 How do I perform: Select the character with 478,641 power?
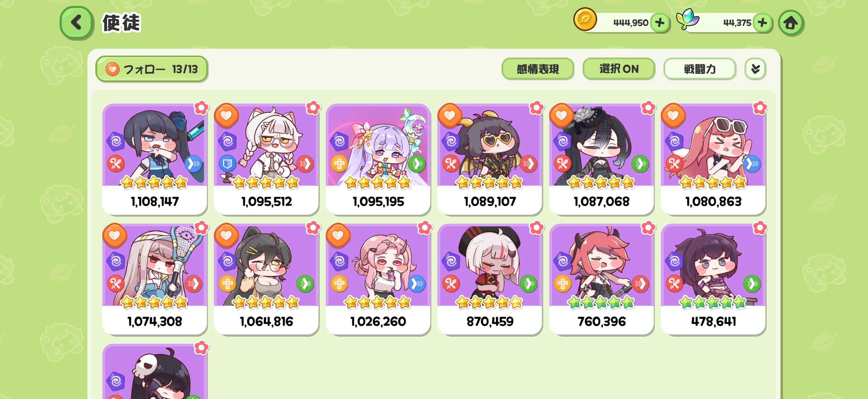click(x=713, y=279)
